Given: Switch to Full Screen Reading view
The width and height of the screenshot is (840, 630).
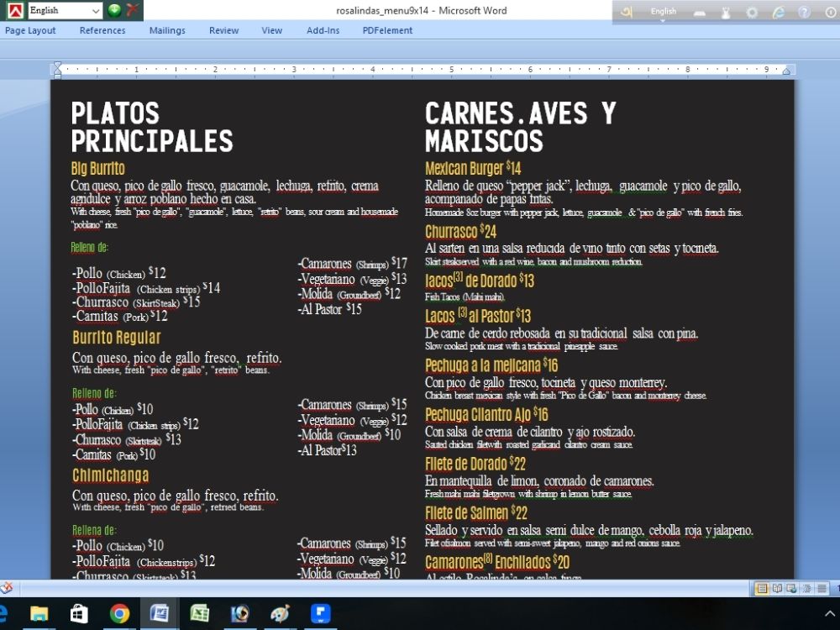Looking at the screenshot, I should point(777,589).
